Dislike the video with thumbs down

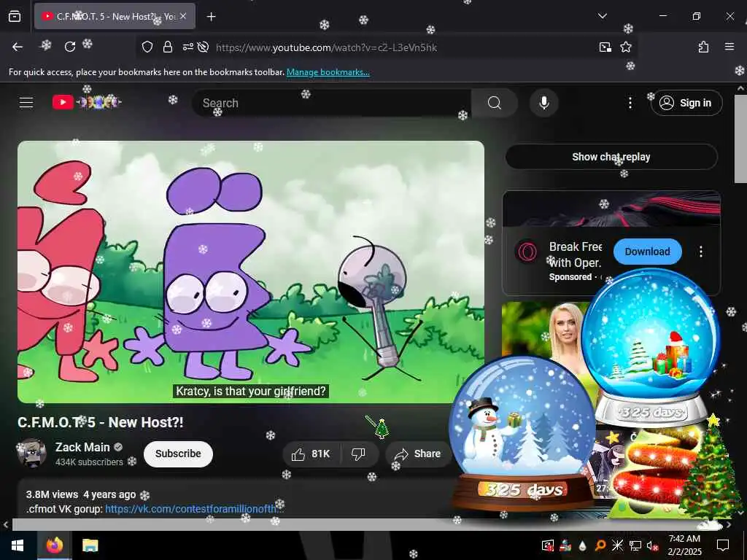(358, 454)
